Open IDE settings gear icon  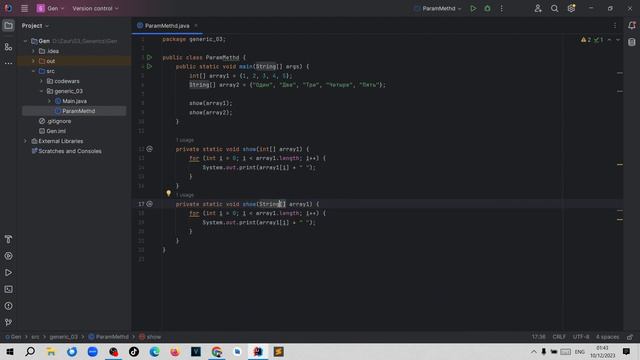(571, 8)
